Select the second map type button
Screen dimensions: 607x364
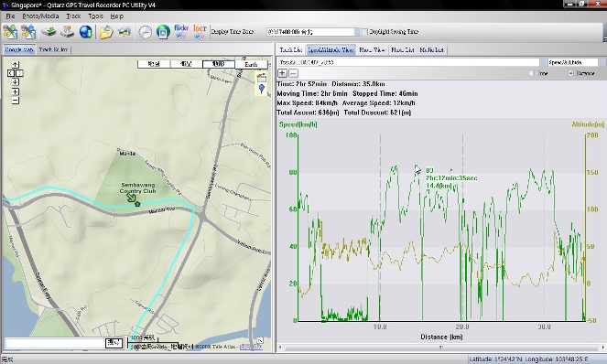tap(186, 64)
